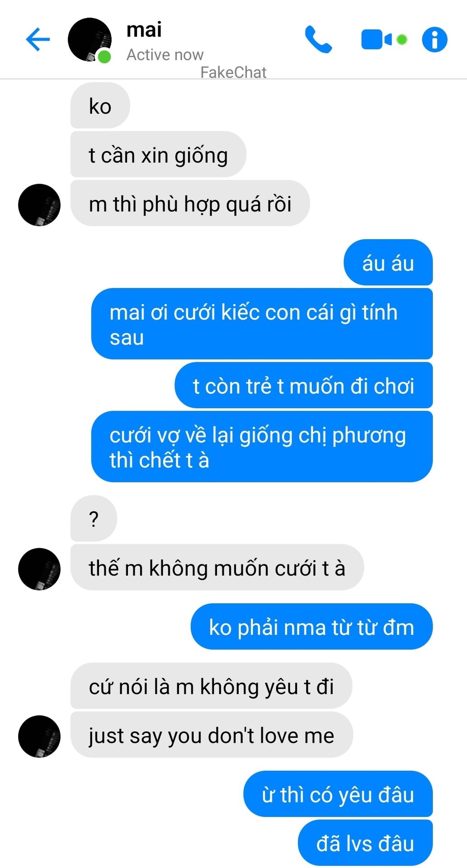The image size is (467, 868).
Task: Select the 'áu áu' message bubble
Action: [388, 263]
